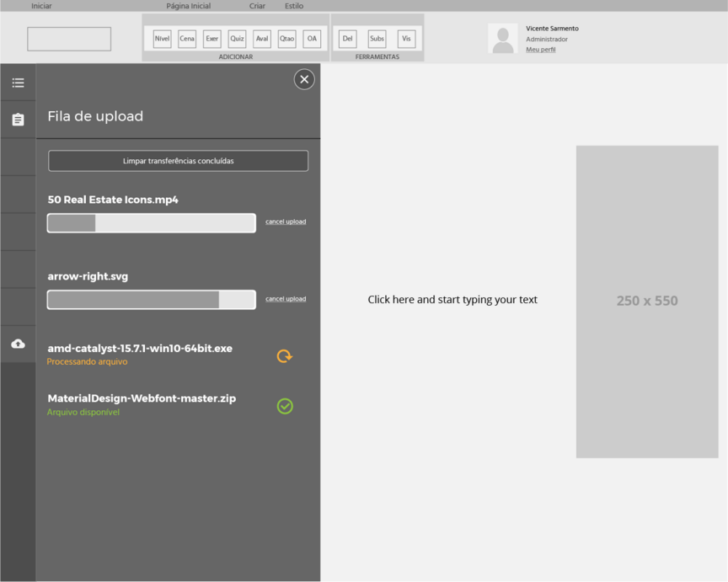This screenshot has width=728, height=582.
Task: Add an Exer item
Action: coord(212,39)
